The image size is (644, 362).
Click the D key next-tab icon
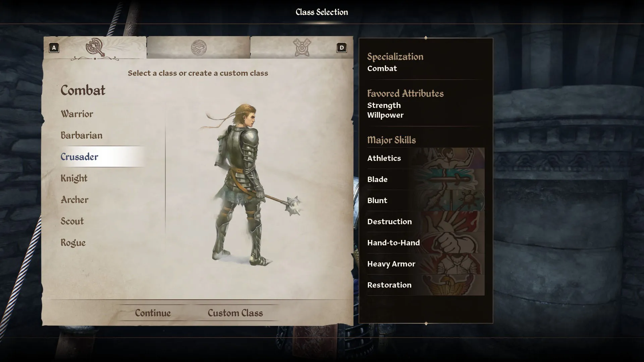341,48
